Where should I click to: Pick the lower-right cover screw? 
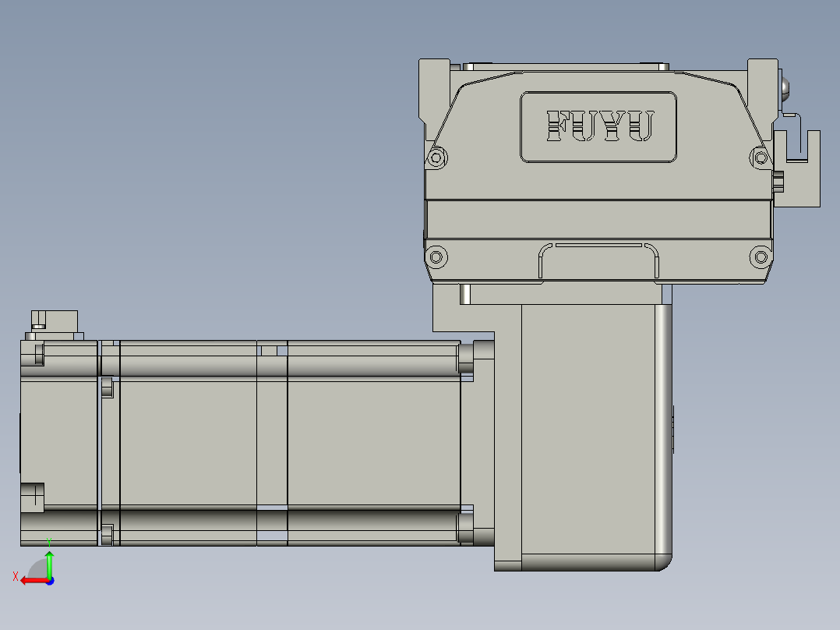761,257
